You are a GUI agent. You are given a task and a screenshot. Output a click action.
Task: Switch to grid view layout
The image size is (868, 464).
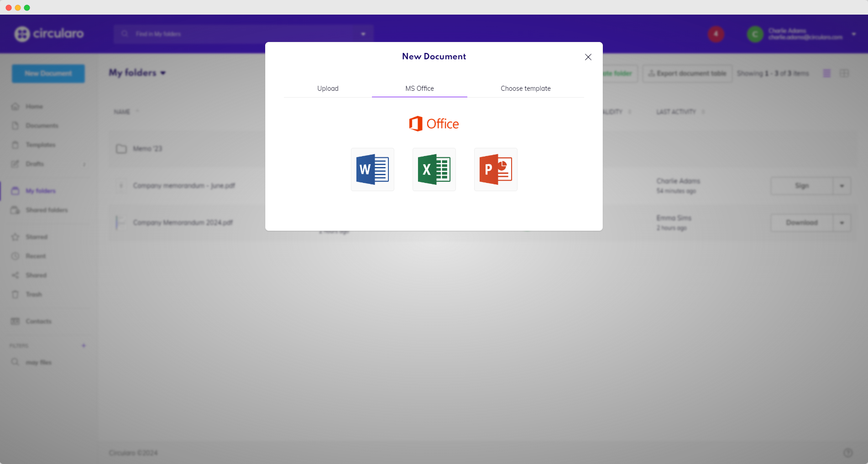click(844, 73)
